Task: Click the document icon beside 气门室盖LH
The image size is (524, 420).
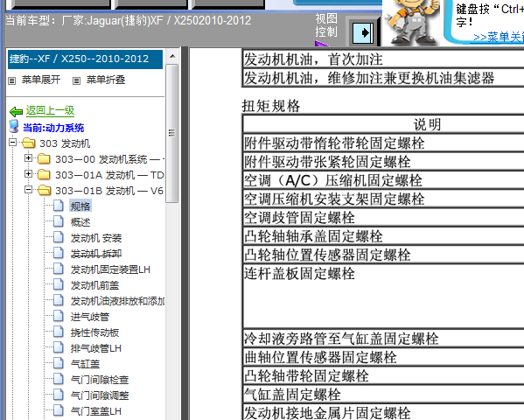Action: (59, 410)
